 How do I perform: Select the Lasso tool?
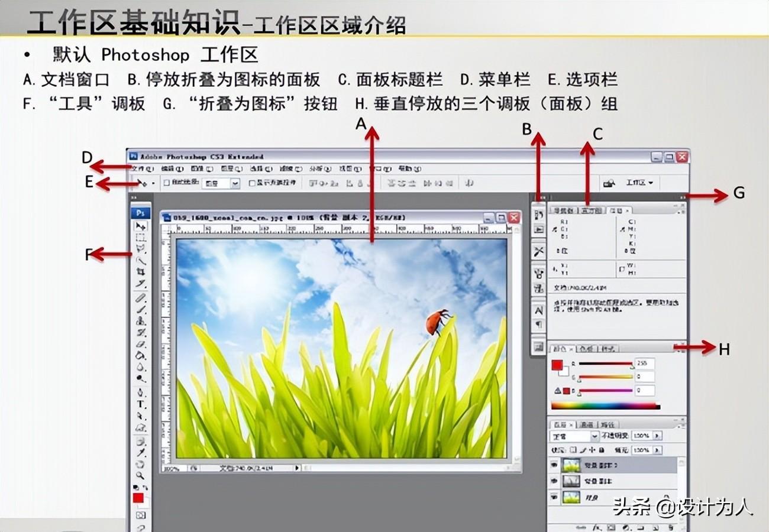(x=141, y=249)
